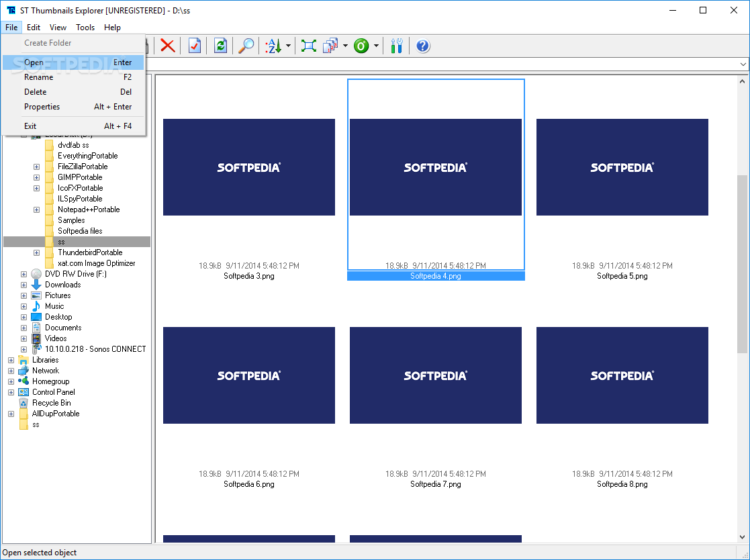Expand the Notepad++Portable folder node
Screen dimensions: 750x560
click(x=36, y=210)
